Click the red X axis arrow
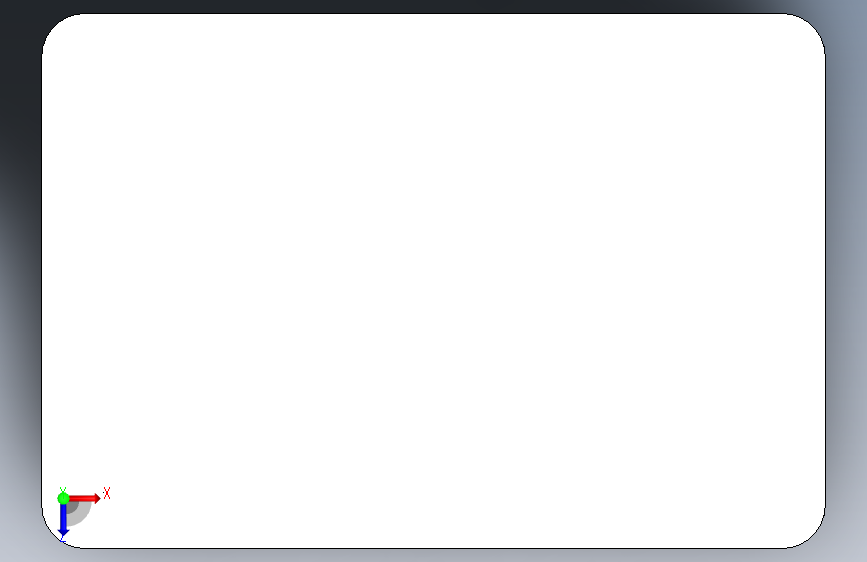 (84, 498)
